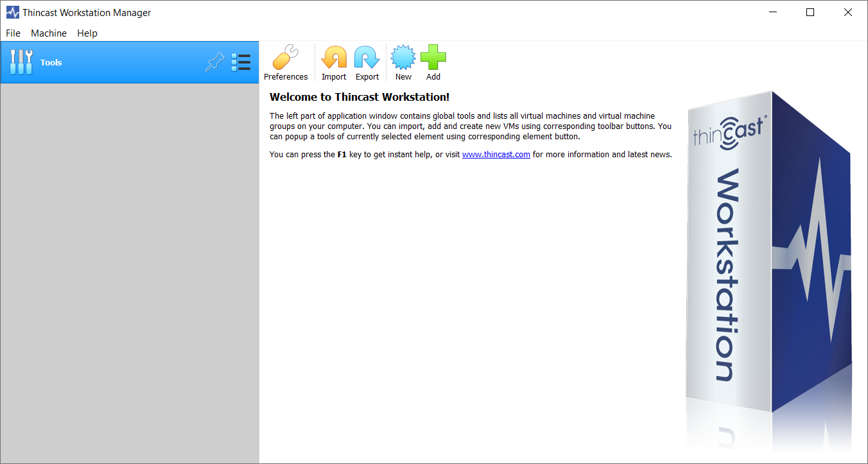The height and width of the screenshot is (464, 868).
Task: Open the Help menu
Action: [x=87, y=33]
